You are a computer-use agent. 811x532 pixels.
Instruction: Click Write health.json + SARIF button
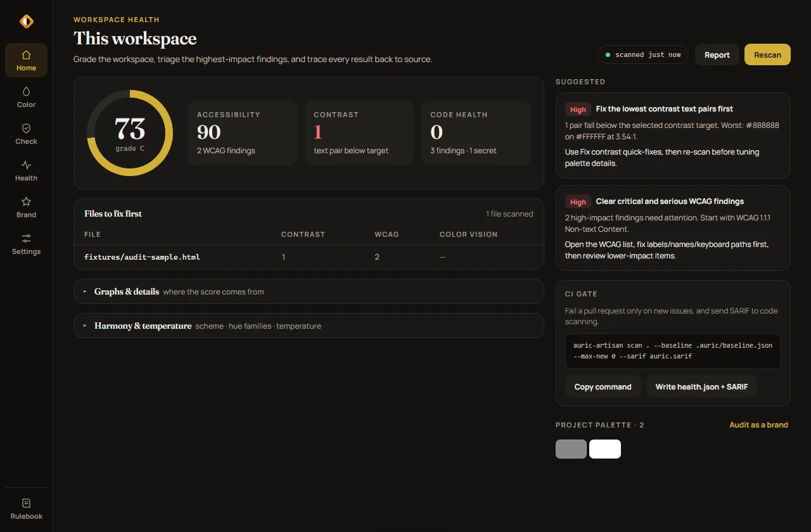[701, 386]
